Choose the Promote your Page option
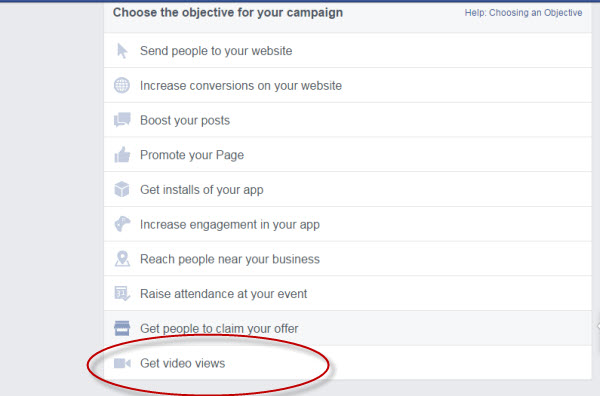The width and height of the screenshot is (600, 396). click(347, 155)
